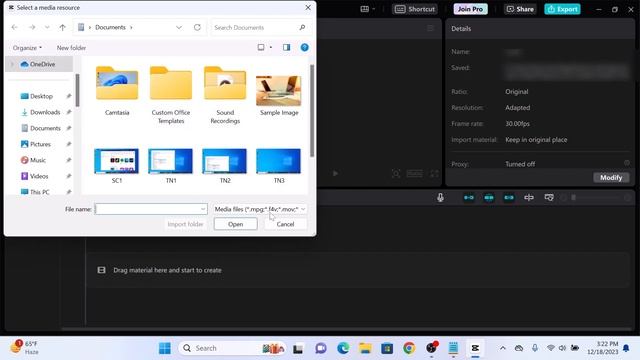
Task: Toggle main track magnet icon
Action: (469, 198)
